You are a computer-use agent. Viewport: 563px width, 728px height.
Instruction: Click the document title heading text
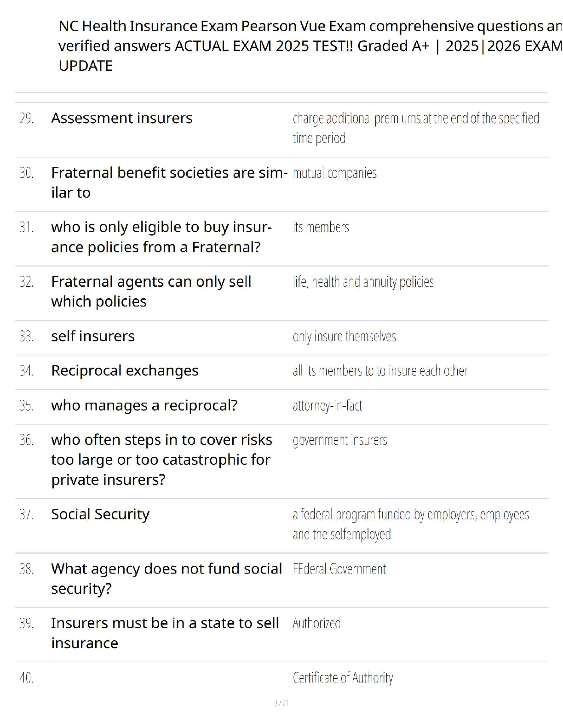(x=309, y=46)
